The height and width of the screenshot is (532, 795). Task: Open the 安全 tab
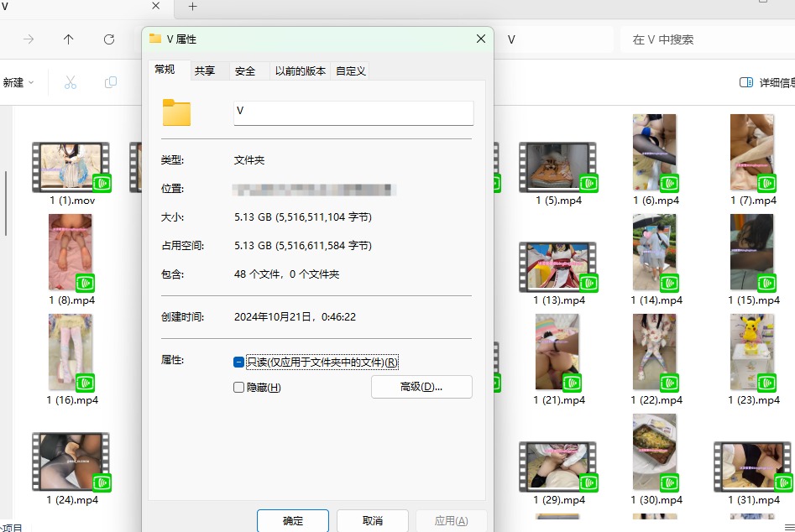click(245, 71)
